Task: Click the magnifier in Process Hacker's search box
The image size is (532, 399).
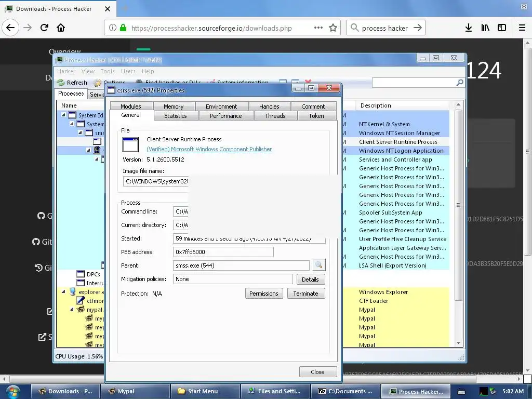Action: (460, 83)
